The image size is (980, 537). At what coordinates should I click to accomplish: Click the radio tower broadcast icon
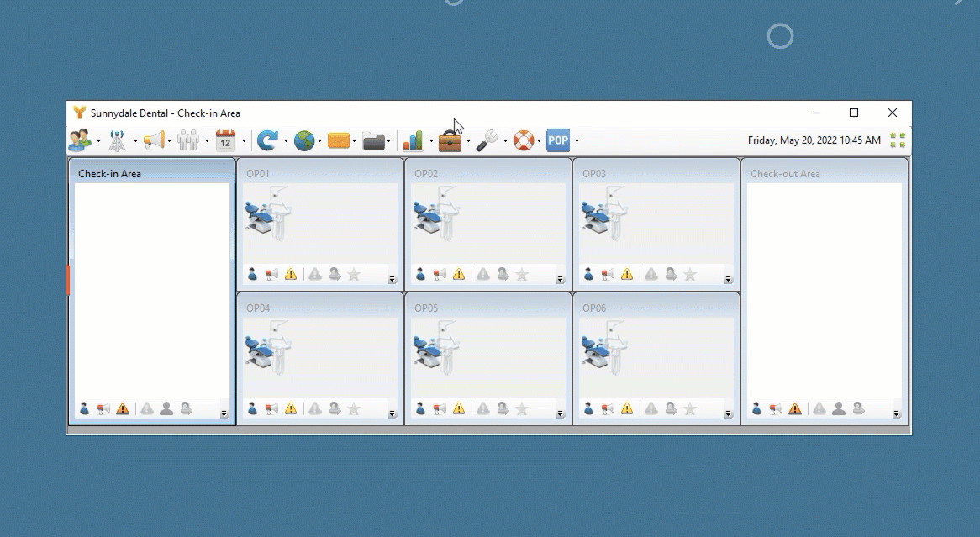[x=117, y=140]
